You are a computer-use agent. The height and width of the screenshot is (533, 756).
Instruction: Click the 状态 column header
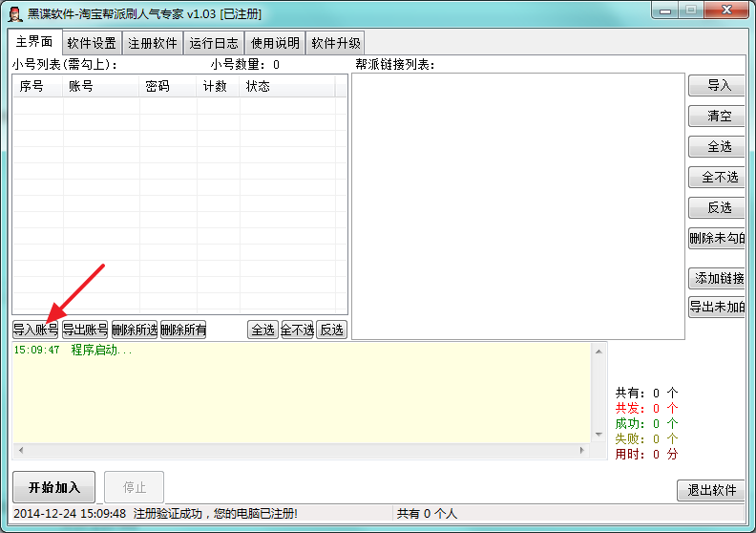[x=287, y=86]
